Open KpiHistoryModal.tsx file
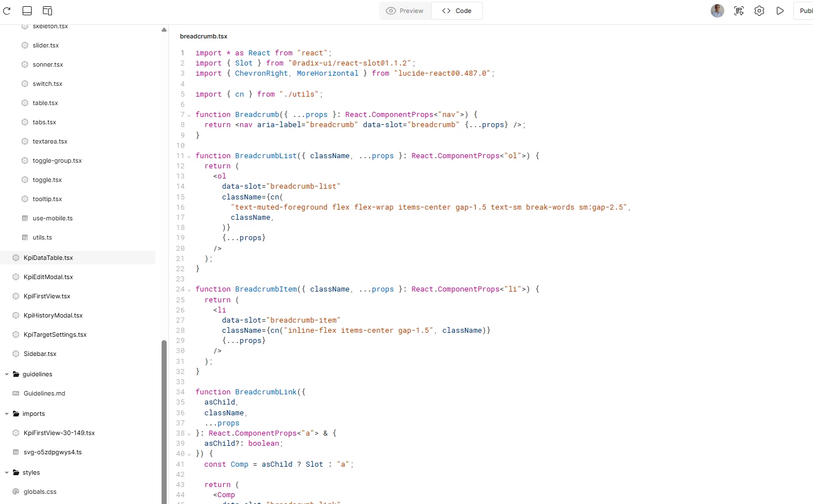 tap(53, 315)
